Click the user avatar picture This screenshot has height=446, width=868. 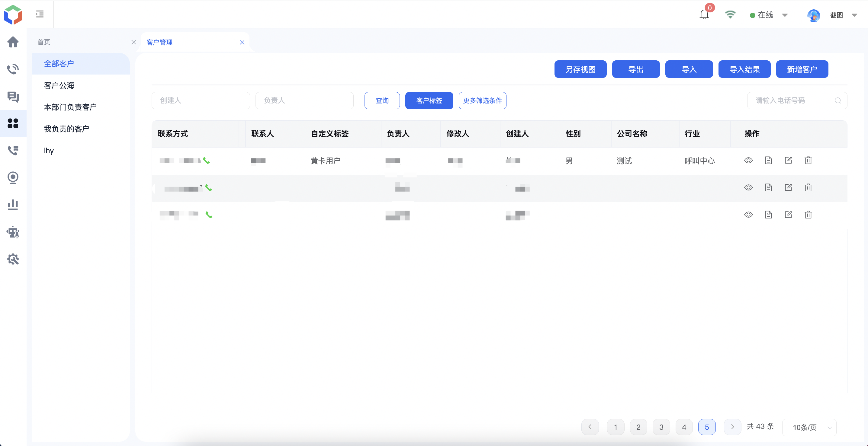813,15
